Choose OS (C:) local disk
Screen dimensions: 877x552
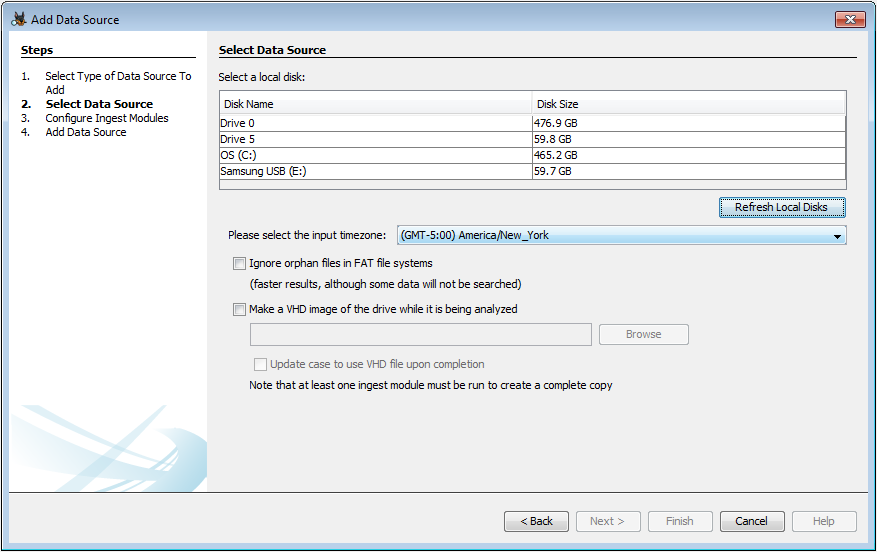375,155
